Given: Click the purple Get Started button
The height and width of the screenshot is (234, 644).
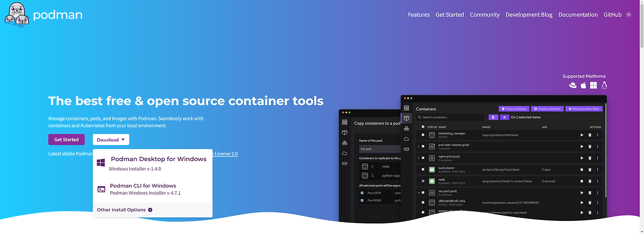Looking at the screenshot, I should pos(66,139).
